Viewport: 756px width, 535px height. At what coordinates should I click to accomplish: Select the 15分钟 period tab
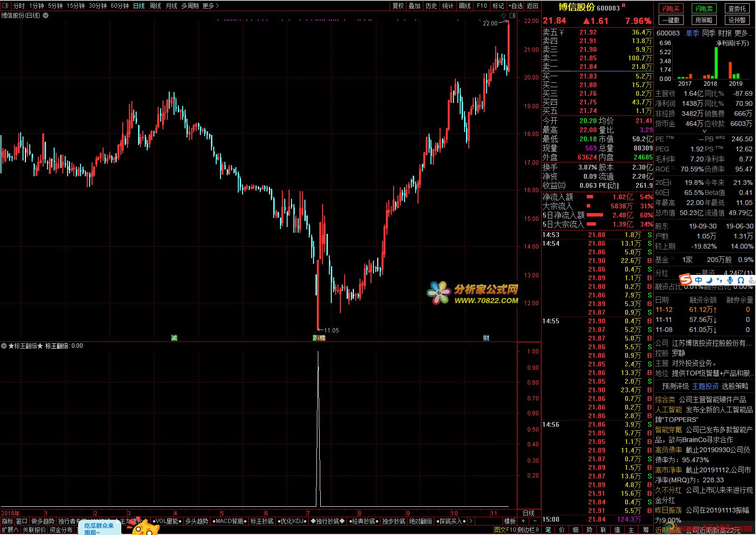[x=76, y=6]
